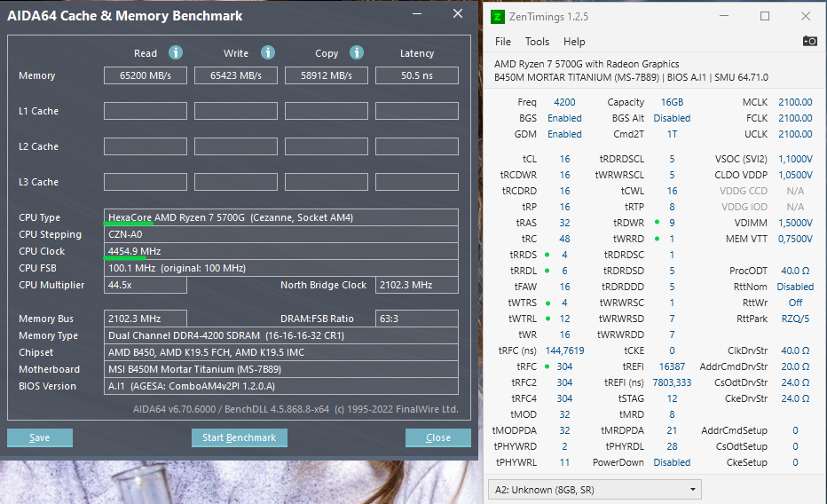Take screenshot with ZenTimings camera icon
The height and width of the screenshot is (504, 827).
click(x=809, y=41)
